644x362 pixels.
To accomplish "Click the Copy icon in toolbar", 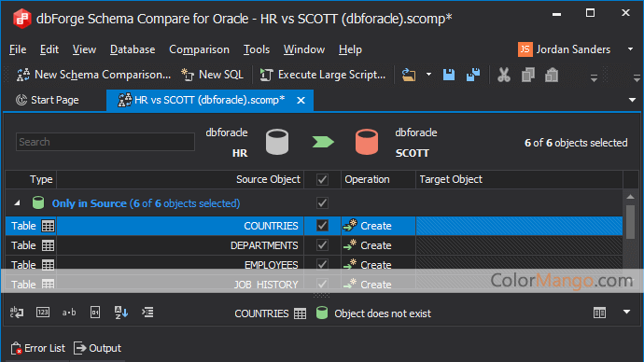I will coord(527,76).
